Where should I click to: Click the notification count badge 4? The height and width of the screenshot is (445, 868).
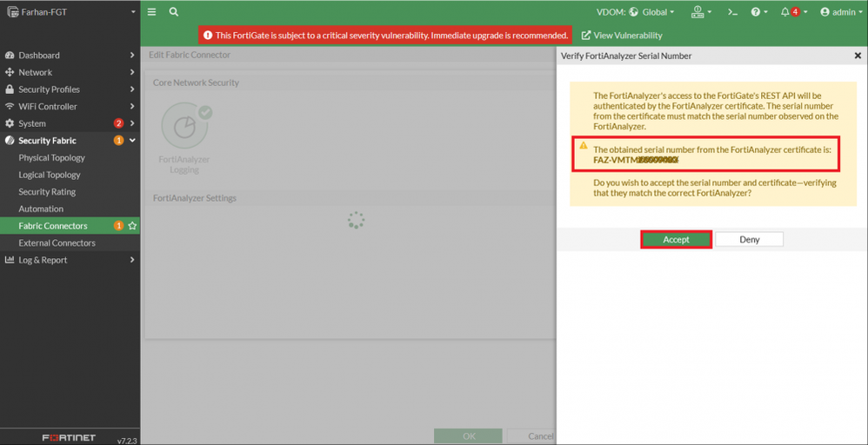click(x=796, y=11)
